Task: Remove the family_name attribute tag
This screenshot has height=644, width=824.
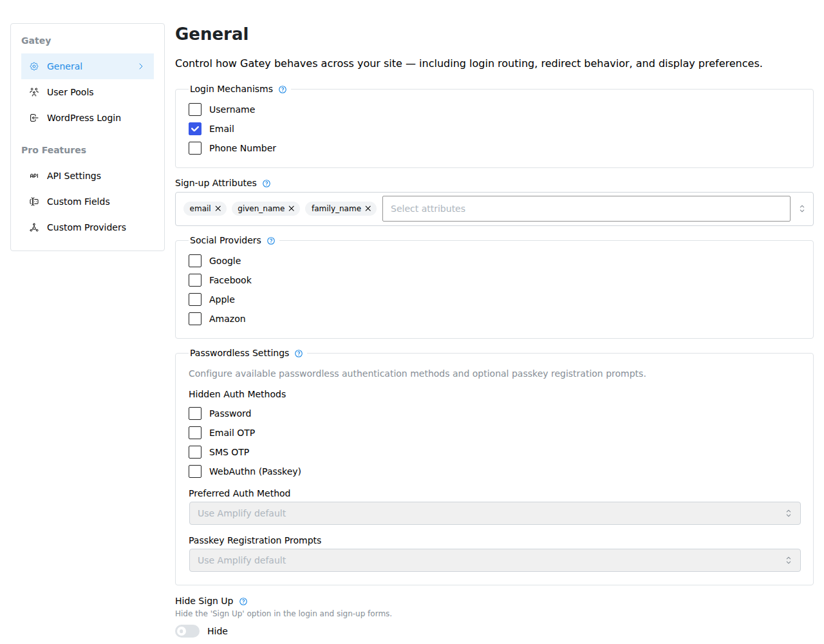Action: (368, 209)
